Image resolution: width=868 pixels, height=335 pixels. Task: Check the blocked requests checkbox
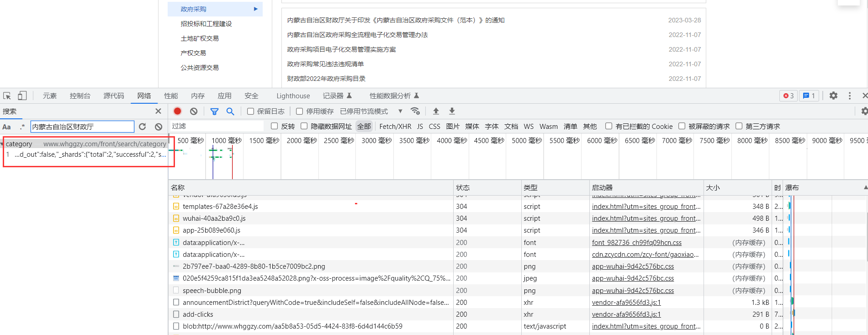point(682,126)
